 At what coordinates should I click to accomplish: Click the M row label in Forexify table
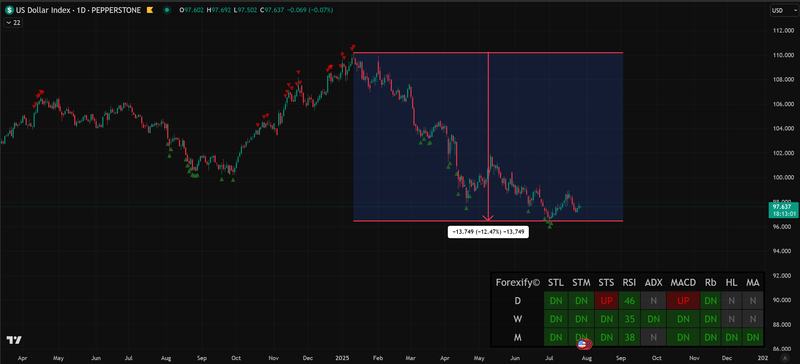click(517, 337)
